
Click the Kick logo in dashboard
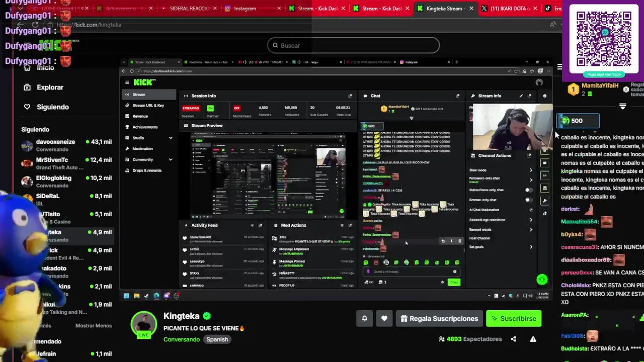click(x=144, y=82)
